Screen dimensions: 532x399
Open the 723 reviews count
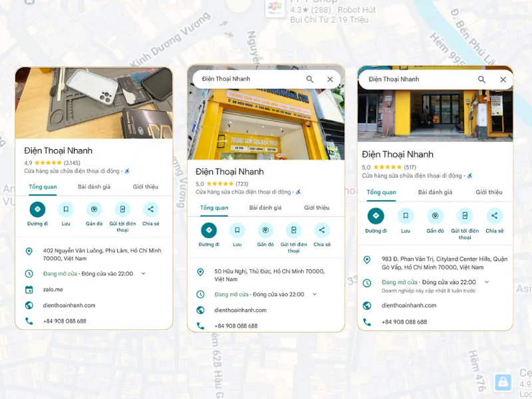(x=242, y=184)
